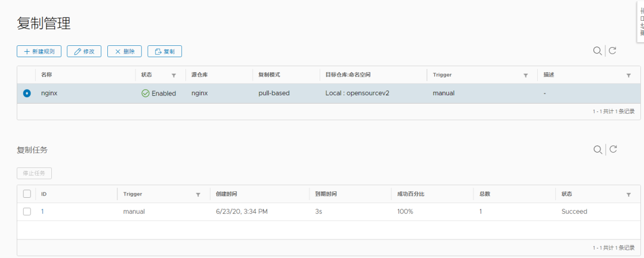This screenshot has width=644, height=258.
Task: Click the 名称 name column header
Action: pos(47,75)
